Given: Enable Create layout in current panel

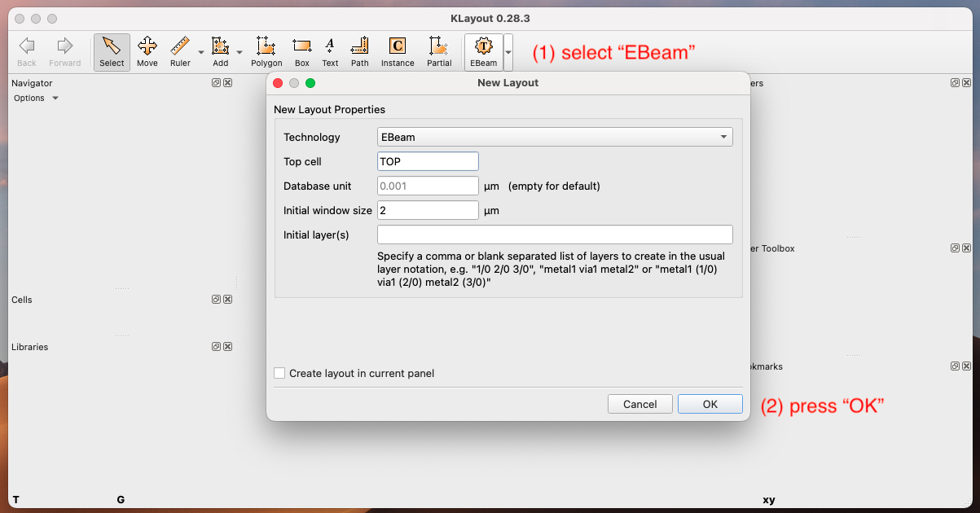Looking at the screenshot, I should coord(279,373).
